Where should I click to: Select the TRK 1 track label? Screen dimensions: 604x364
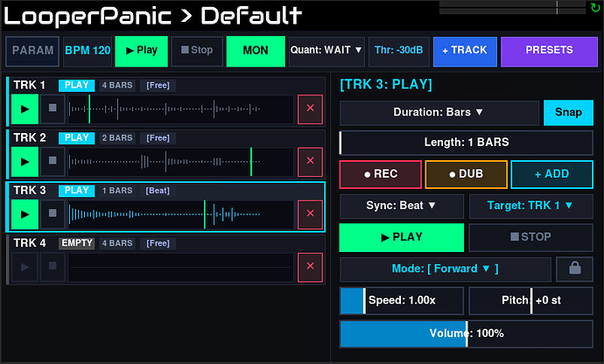[29, 85]
